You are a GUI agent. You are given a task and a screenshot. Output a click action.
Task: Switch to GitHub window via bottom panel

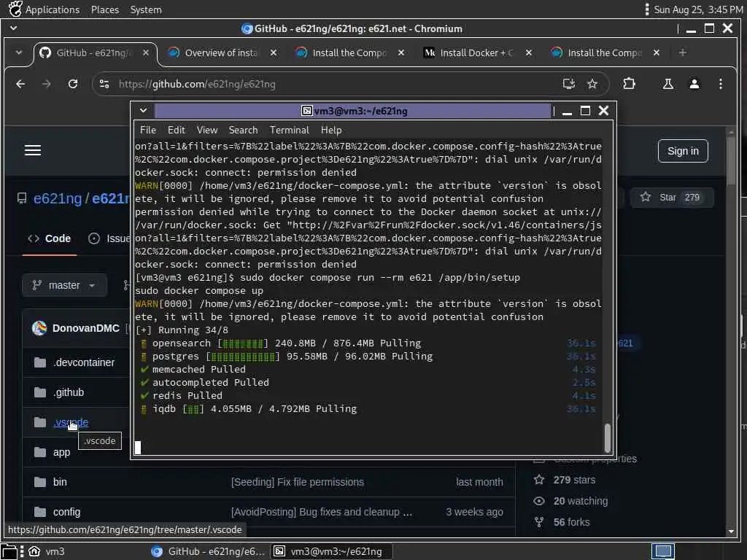pyautogui.click(x=208, y=551)
